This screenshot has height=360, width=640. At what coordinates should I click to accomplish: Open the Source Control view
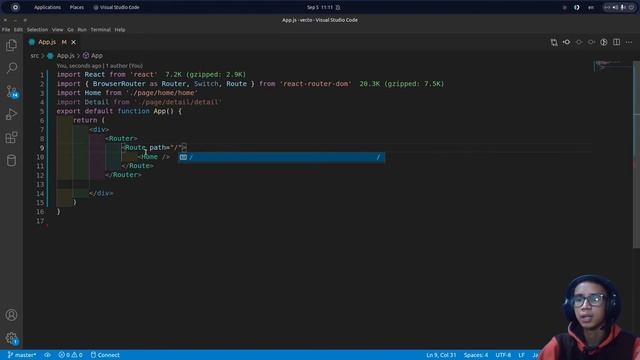[11, 91]
